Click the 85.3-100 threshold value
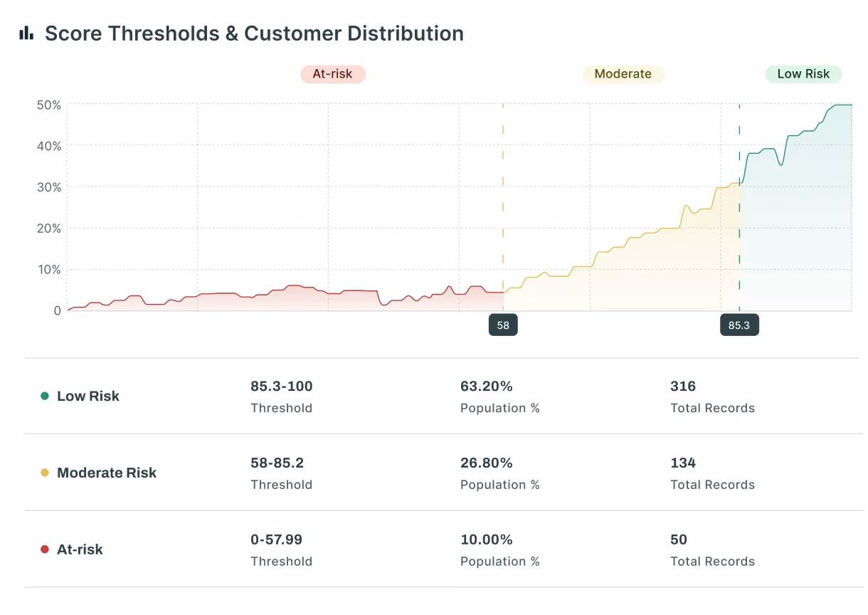 281,387
